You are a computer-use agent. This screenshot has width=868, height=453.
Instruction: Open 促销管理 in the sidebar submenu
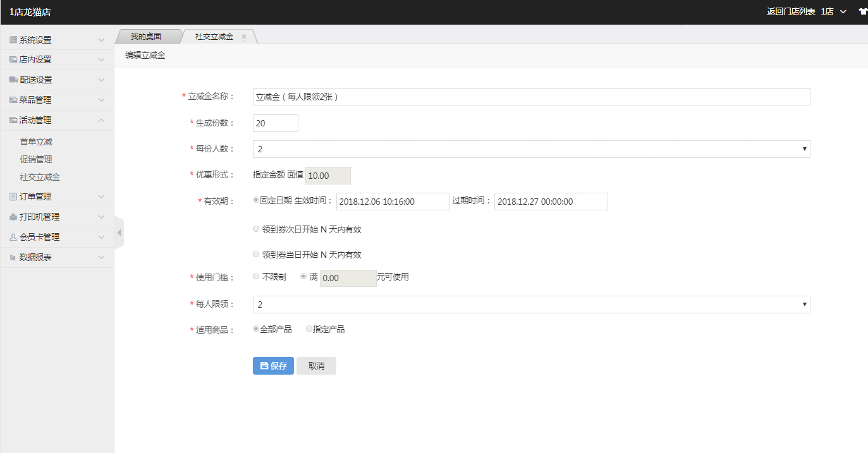pos(36,160)
